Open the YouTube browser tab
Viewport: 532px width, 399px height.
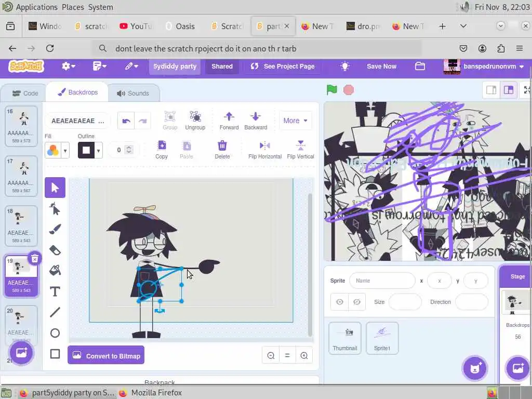pos(136,26)
